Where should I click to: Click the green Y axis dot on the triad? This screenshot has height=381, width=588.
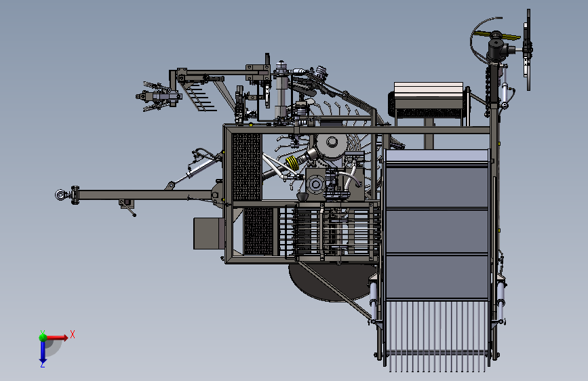point(43,337)
